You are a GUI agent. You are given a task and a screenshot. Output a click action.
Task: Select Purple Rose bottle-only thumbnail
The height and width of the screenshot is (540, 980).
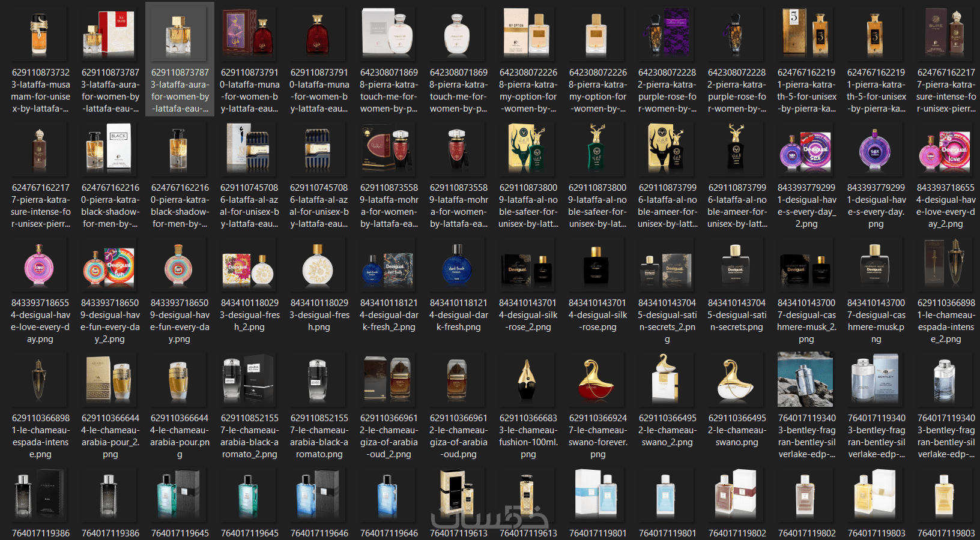click(x=737, y=34)
